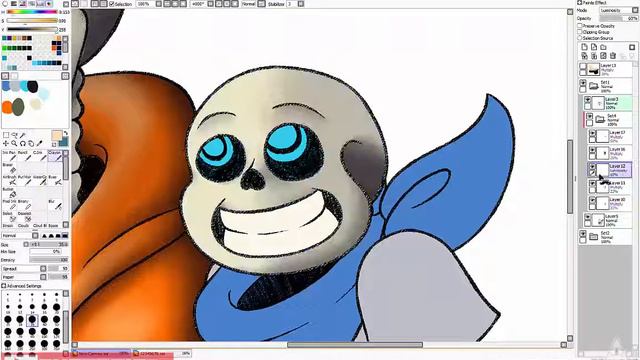Image resolution: width=640 pixels, height=360 pixels.
Task: Select the highlighted brush size preset dot
Action: 32,320
